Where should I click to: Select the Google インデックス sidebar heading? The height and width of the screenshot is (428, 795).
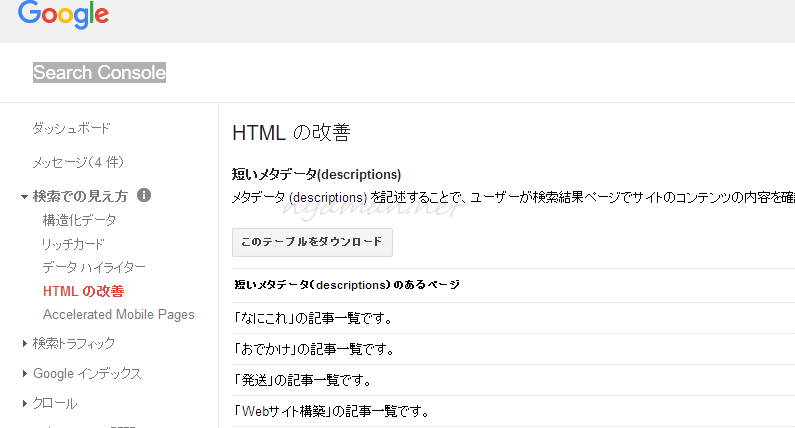pyautogui.click(x=87, y=374)
